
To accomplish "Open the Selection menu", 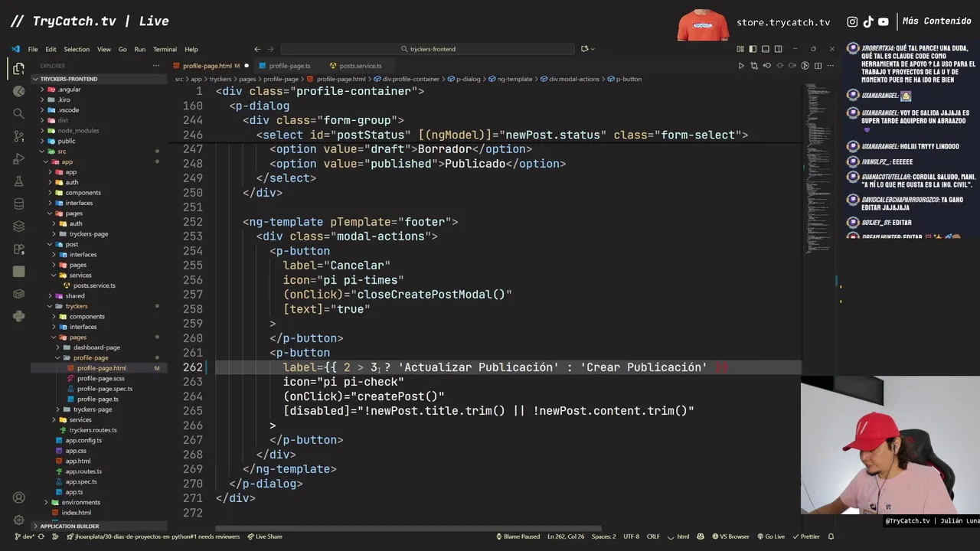I will tap(77, 49).
